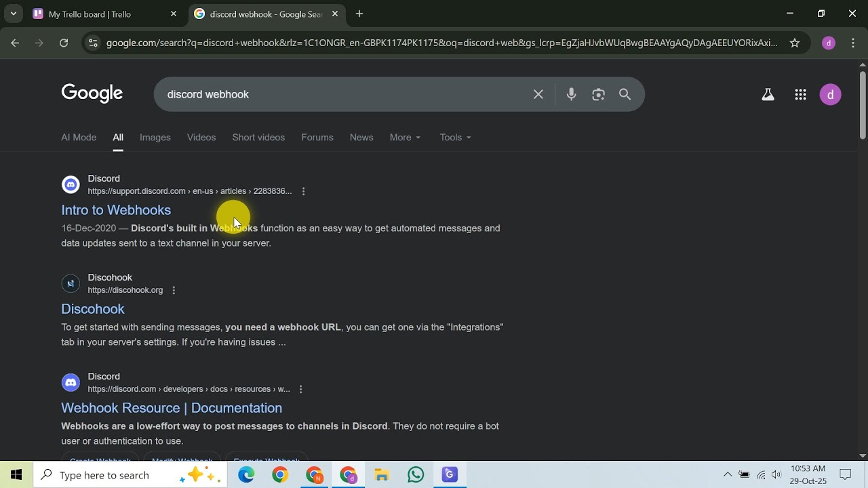Expand the Tools dropdown

(455, 137)
